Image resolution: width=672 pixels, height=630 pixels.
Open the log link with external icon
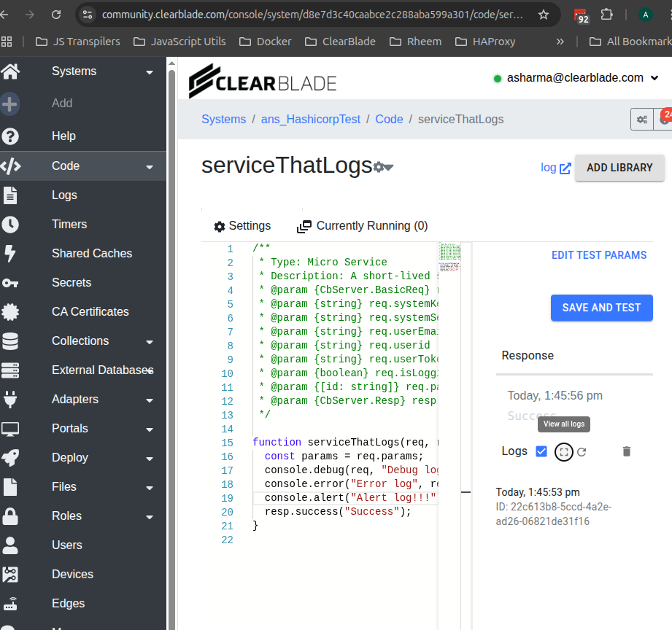coord(556,168)
